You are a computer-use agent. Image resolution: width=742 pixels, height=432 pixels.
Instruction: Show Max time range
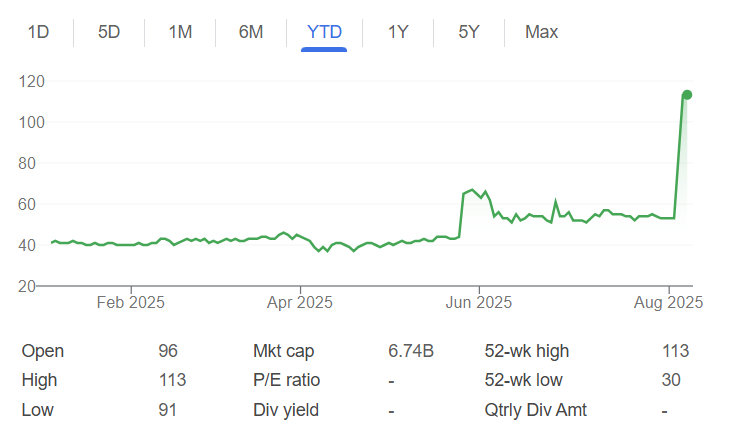pyautogui.click(x=541, y=32)
